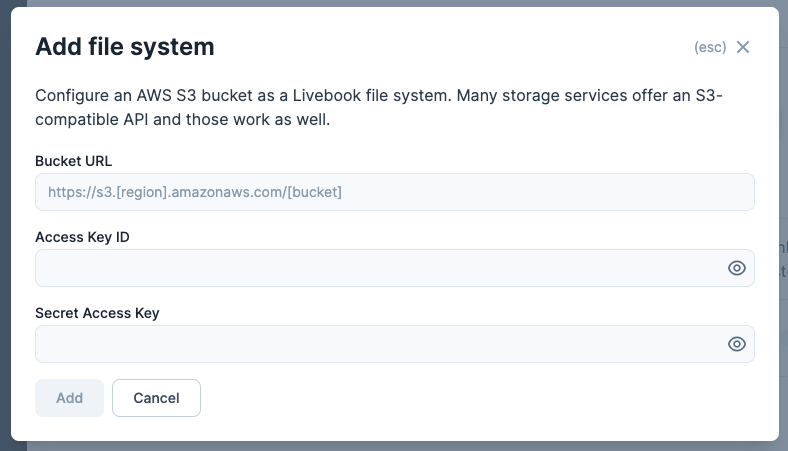This screenshot has width=788, height=451.
Task: Cancel adding the file system
Action: pos(156,398)
